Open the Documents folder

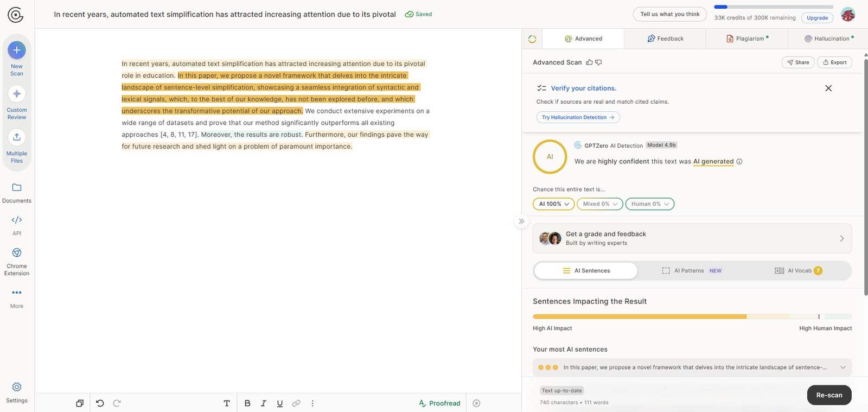(x=17, y=193)
